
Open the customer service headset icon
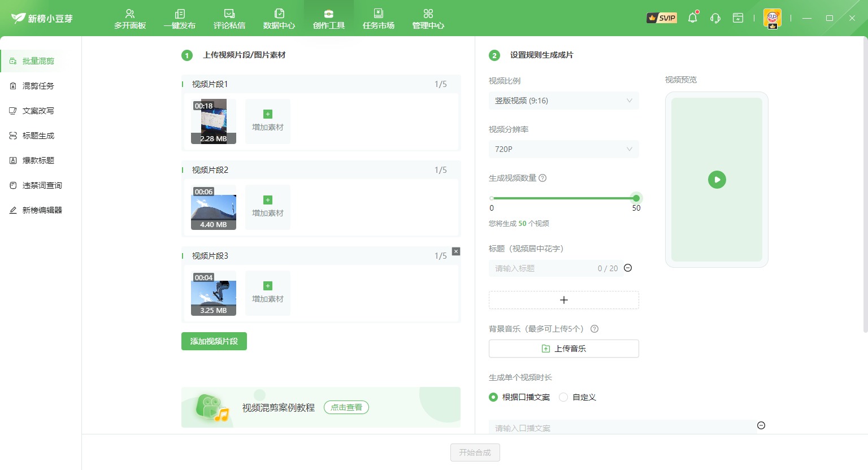pos(715,18)
